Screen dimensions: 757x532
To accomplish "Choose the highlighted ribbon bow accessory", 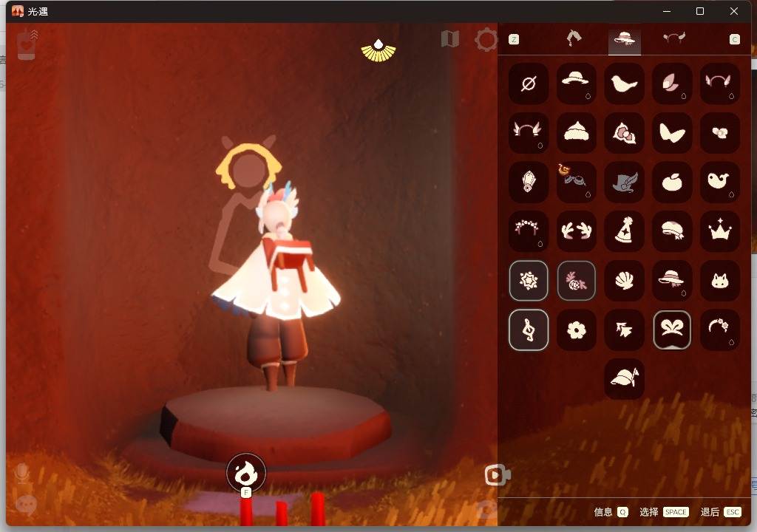I will (x=671, y=330).
